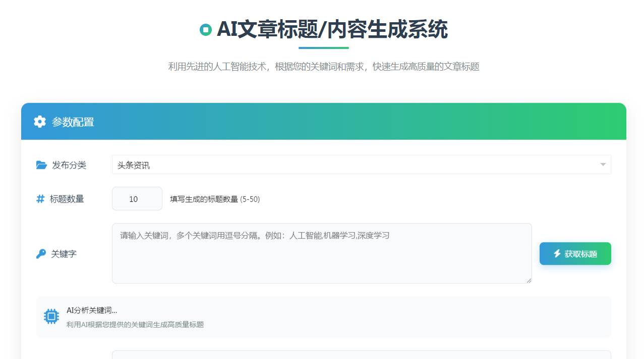
Task: Click the gear icon in 参数配置 header
Action: pyautogui.click(x=40, y=122)
